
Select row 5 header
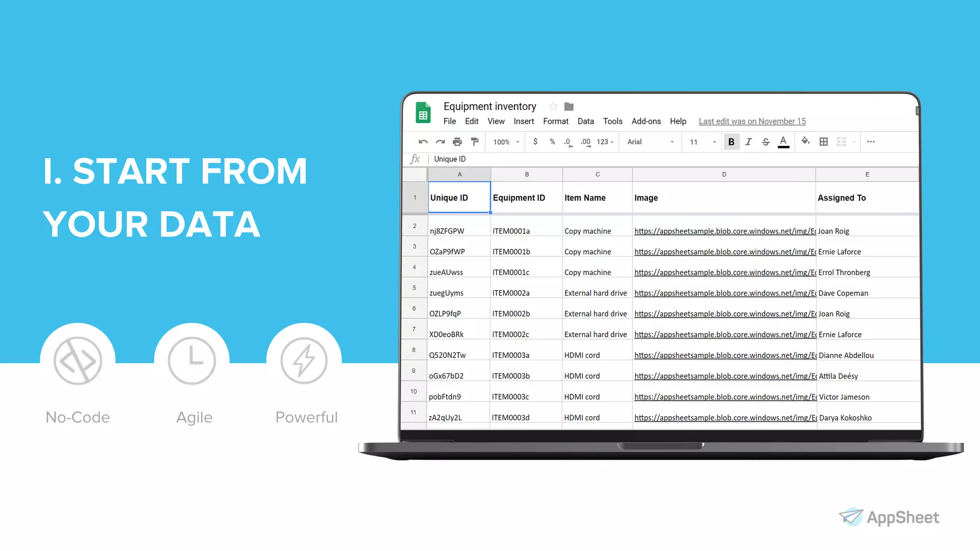[x=414, y=288]
